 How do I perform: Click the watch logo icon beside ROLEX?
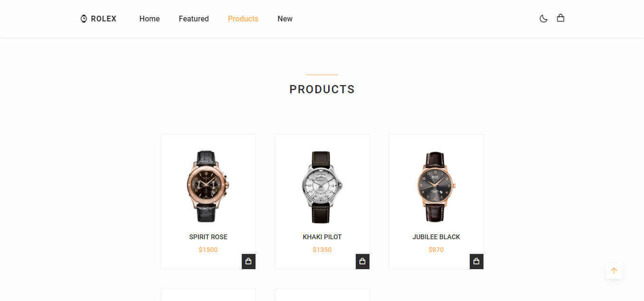click(84, 19)
